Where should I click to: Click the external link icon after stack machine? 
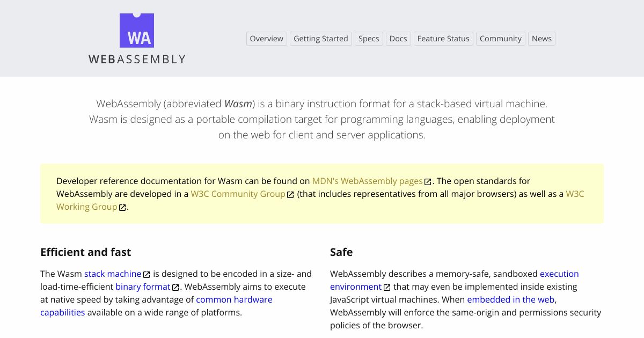coord(146,274)
